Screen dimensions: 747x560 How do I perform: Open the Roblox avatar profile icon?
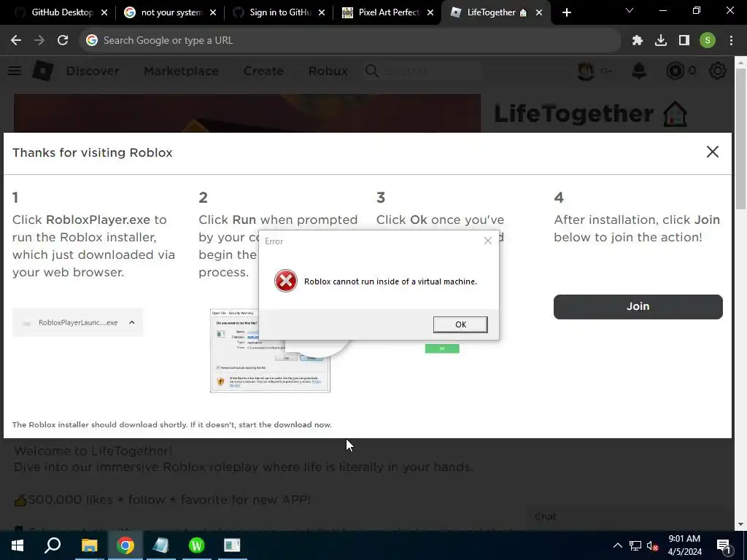(586, 71)
